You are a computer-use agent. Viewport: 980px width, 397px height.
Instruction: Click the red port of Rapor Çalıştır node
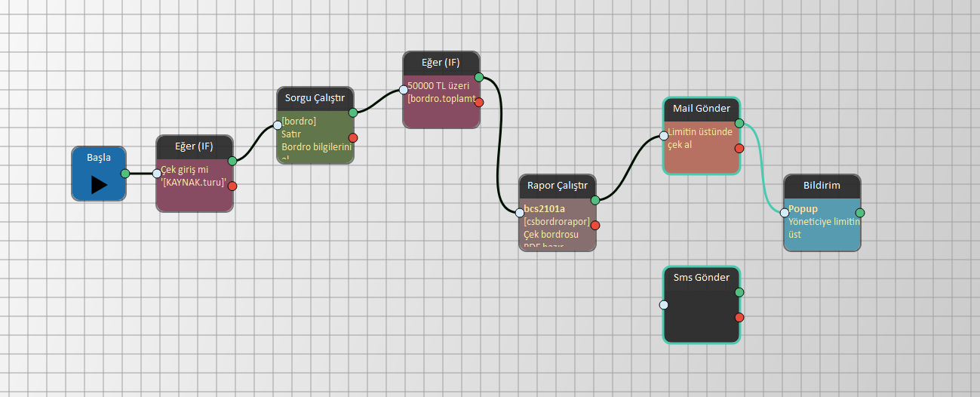click(595, 225)
